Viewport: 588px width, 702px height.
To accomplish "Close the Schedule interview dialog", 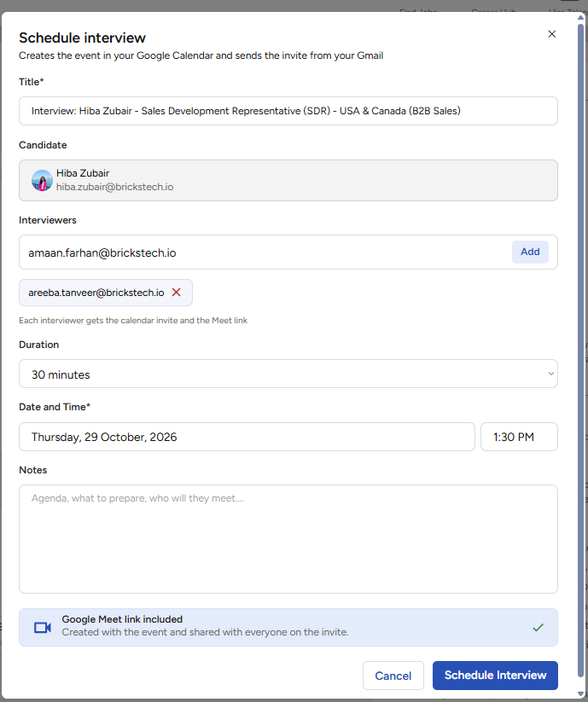I will pyautogui.click(x=551, y=34).
